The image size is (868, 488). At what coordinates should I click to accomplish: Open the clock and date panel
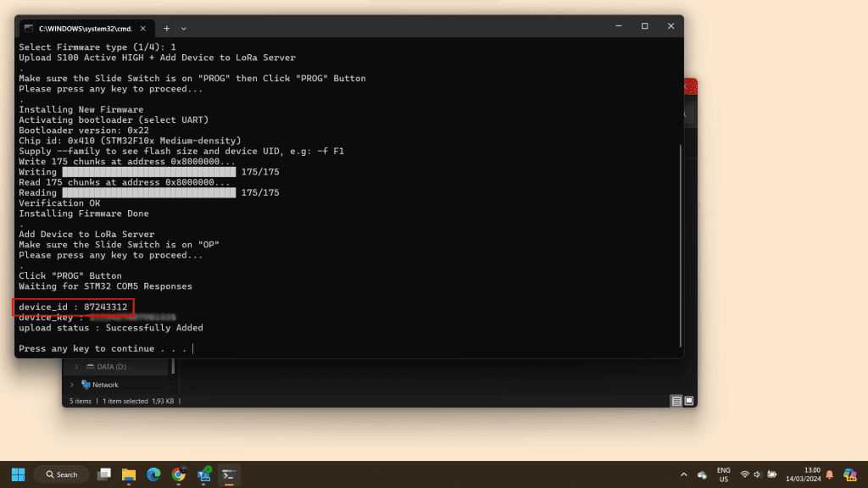tap(806, 474)
